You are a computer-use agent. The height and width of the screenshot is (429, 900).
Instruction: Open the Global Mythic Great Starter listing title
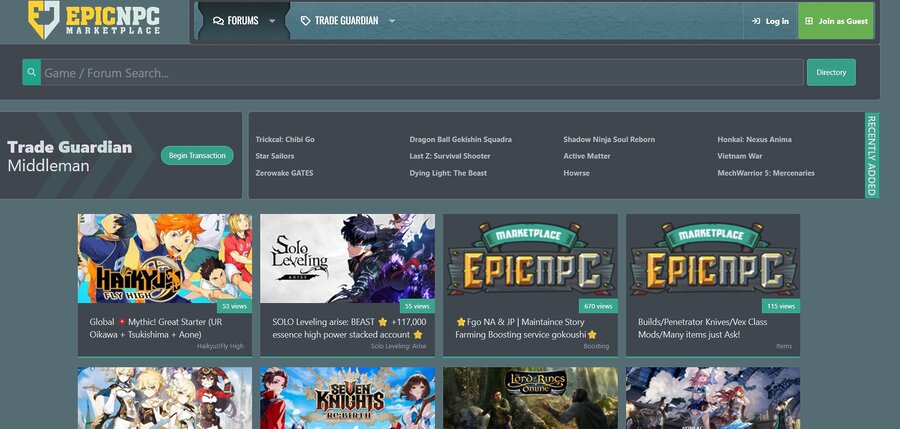pyautogui.click(x=156, y=328)
